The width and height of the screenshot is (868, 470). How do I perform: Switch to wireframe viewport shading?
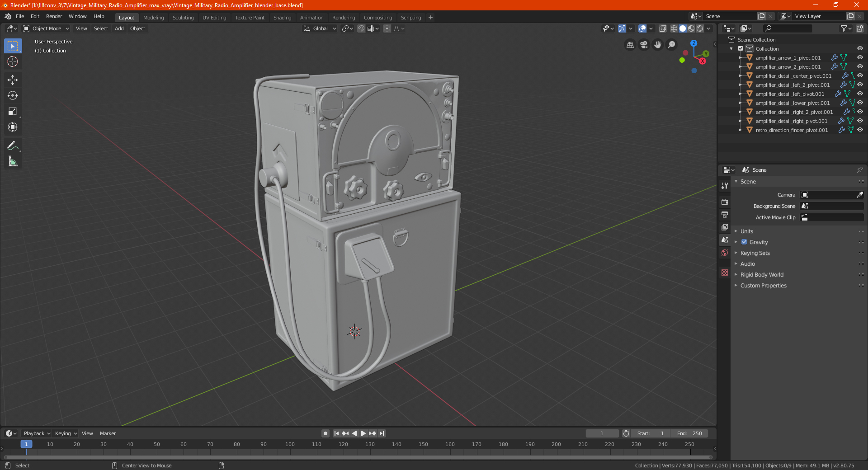[674, 28]
